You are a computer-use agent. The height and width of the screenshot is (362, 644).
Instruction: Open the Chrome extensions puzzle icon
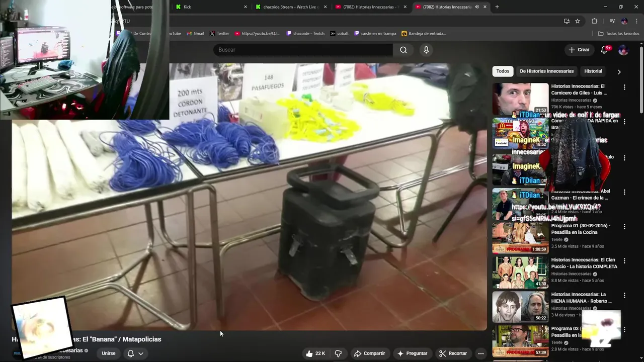click(x=595, y=21)
